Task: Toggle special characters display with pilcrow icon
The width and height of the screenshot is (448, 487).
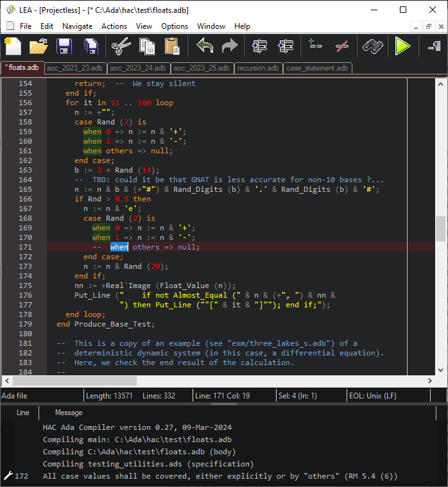Action: point(433,46)
